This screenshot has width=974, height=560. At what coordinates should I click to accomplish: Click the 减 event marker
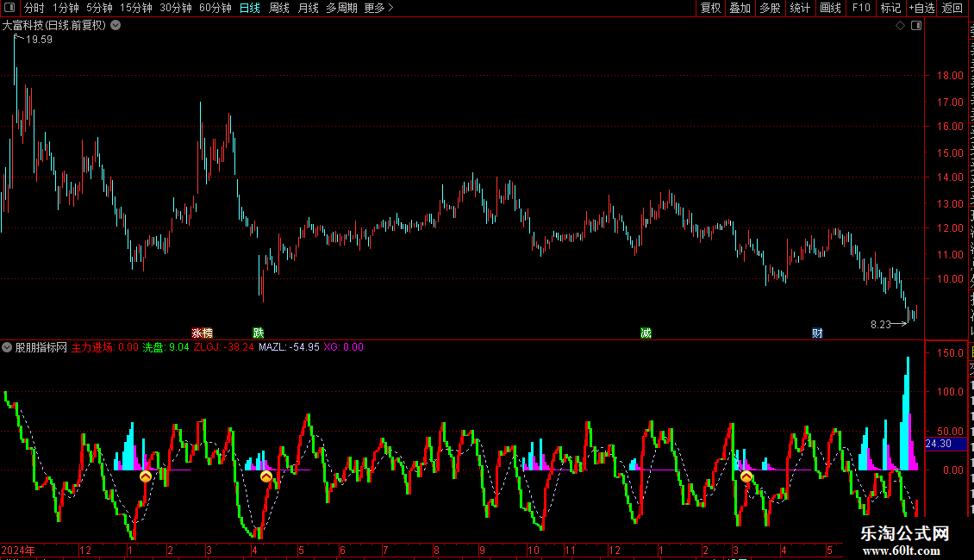646,333
